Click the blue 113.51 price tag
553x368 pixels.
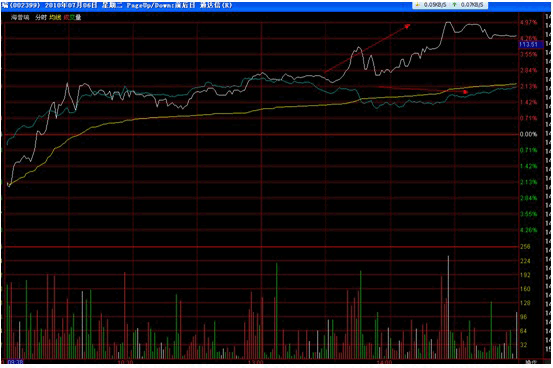(529, 44)
